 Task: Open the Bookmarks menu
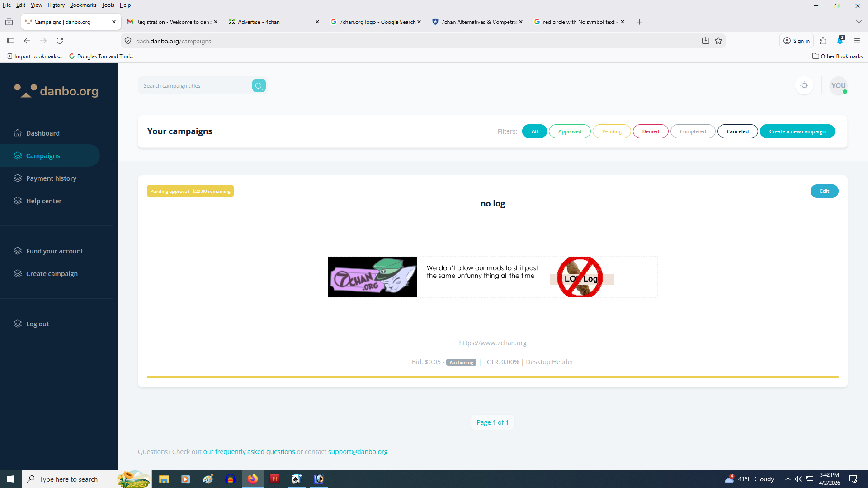[83, 5]
